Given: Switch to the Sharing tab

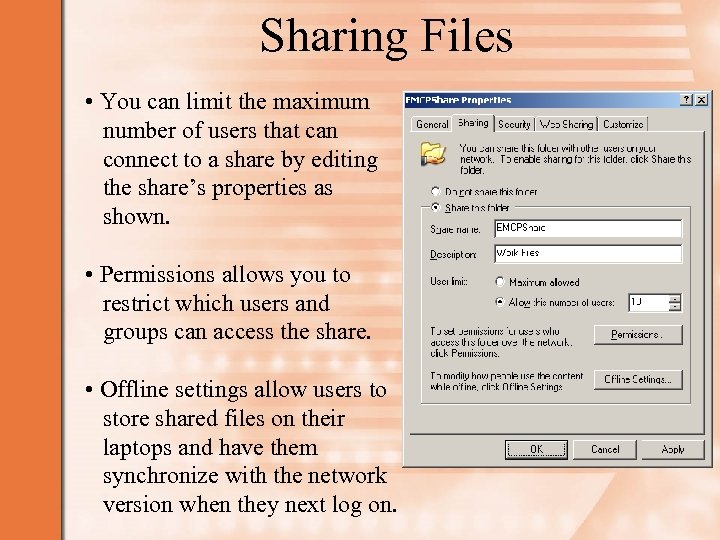Looking at the screenshot, I should tap(473, 123).
